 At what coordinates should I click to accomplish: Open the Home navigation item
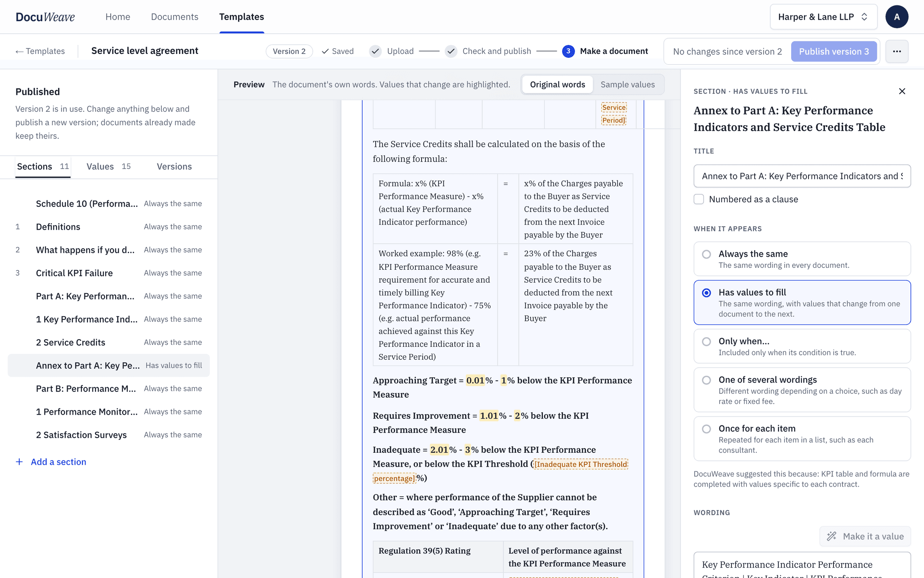118,17
